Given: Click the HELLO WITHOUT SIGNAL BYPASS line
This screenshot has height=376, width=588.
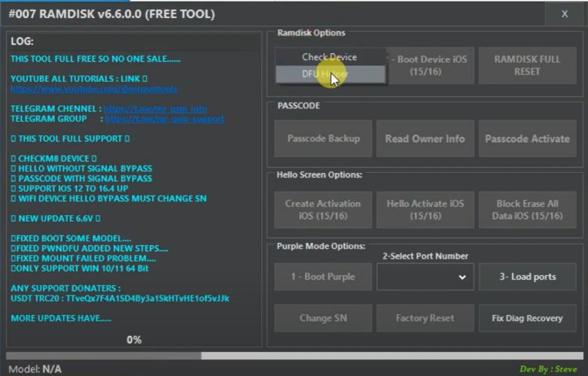Looking at the screenshot, I should pos(81,168).
